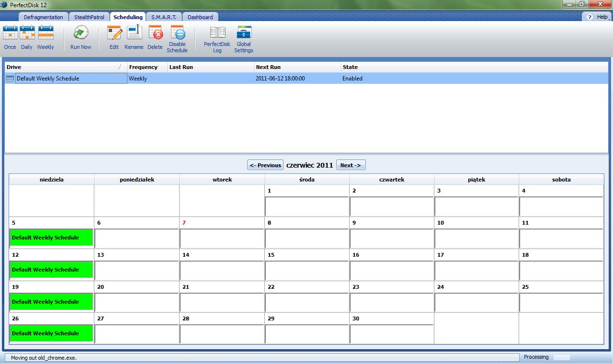This screenshot has width=613, height=364.
Task: Delete the selected schedule
Action: pyautogui.click(x=155, y=38)
